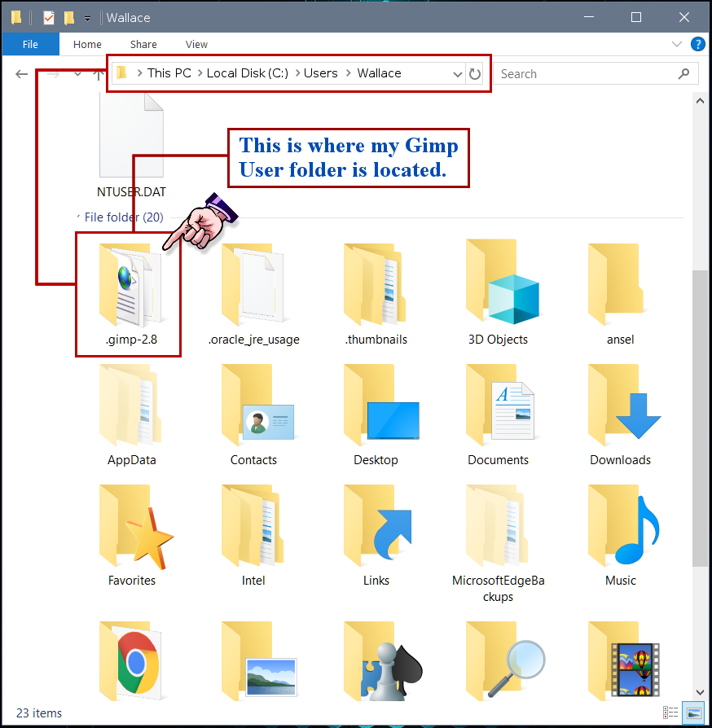The height and width of the screenshot is (728, 712).
Task: Open the File menu
Action: 30,44
